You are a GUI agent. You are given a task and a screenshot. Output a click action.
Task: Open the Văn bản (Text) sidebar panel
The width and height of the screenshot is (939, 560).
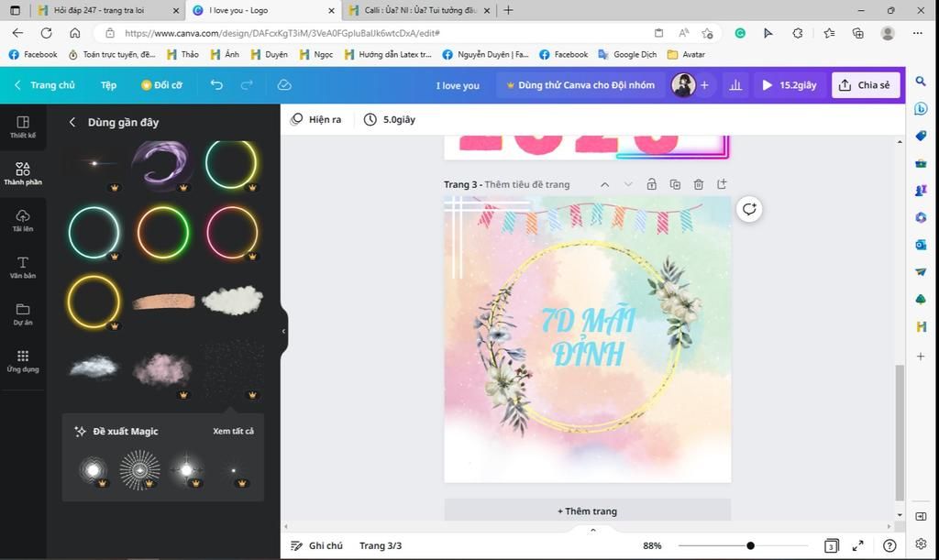(23, 267)
